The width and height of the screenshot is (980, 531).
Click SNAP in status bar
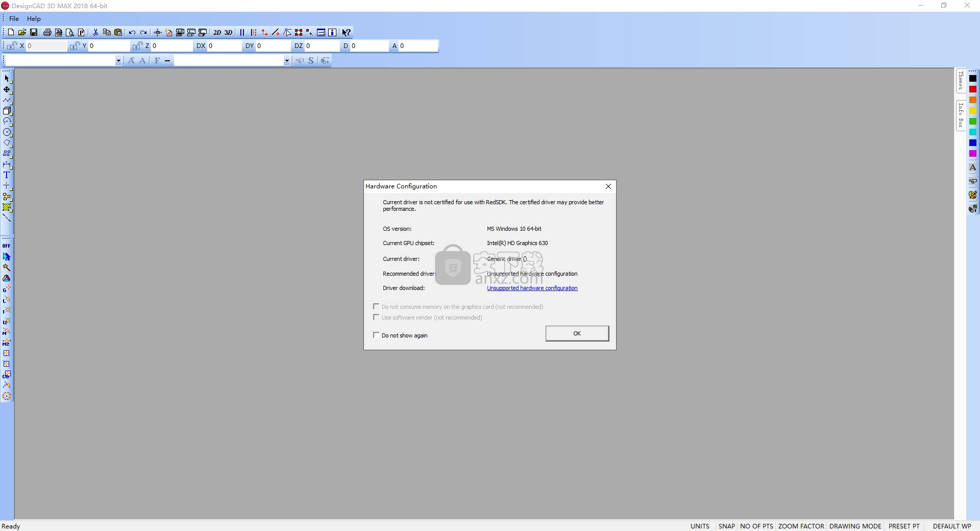[x=726, y=526]
